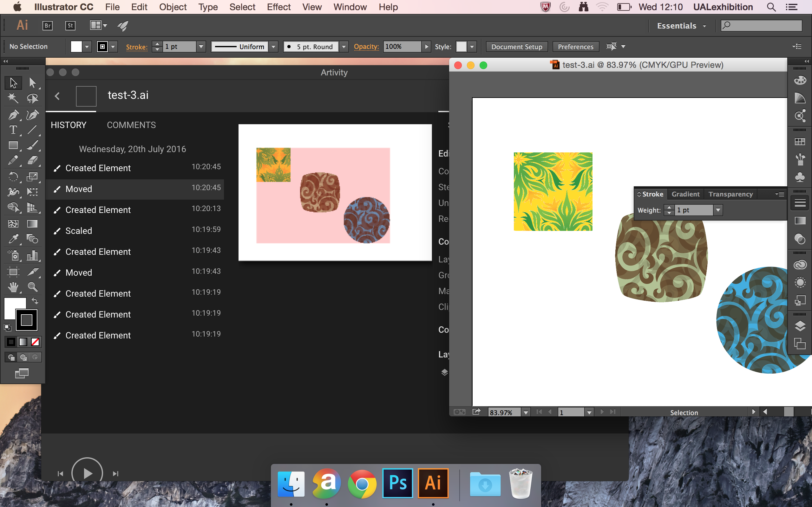Open the Essentials workspace dropdown
The image size is (812, 507).
681,26
